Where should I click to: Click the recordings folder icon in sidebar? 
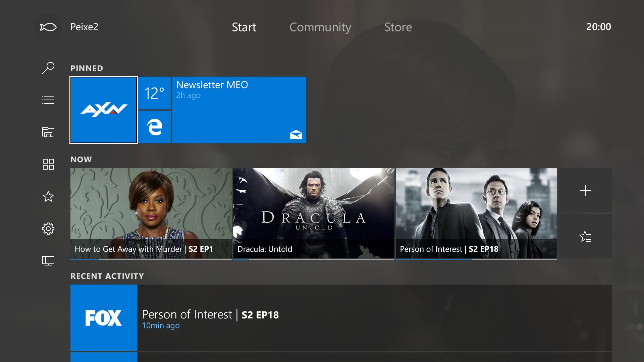click(48, 132)
